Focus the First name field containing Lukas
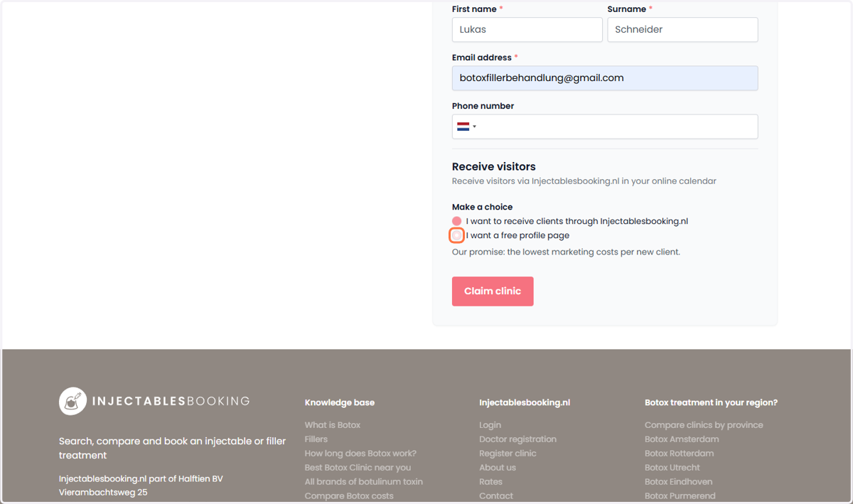853x504 pixels. point(527,30)
